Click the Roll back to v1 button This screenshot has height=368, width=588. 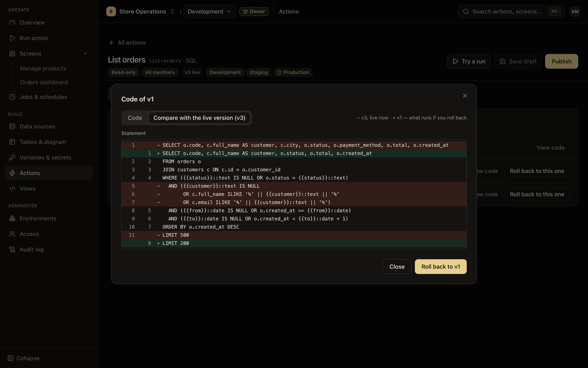point(441,267)
